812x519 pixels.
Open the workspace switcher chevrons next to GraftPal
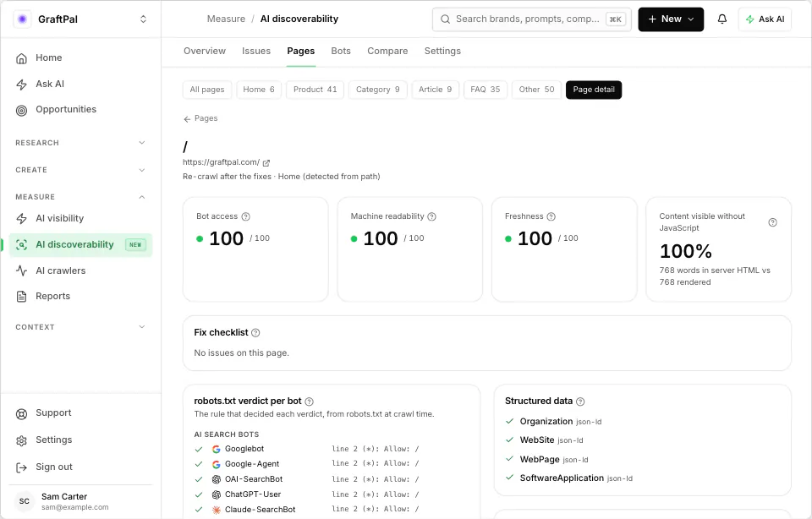143,19
